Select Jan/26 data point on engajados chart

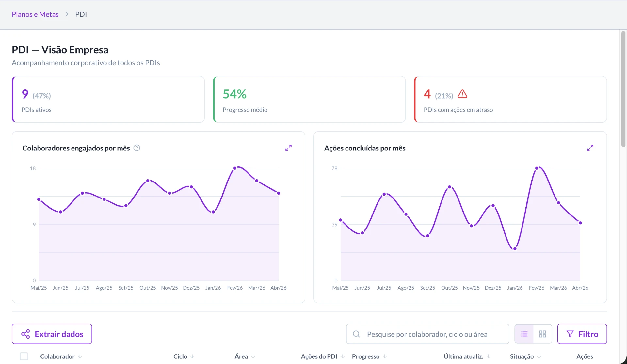click(x=213, y=212)
